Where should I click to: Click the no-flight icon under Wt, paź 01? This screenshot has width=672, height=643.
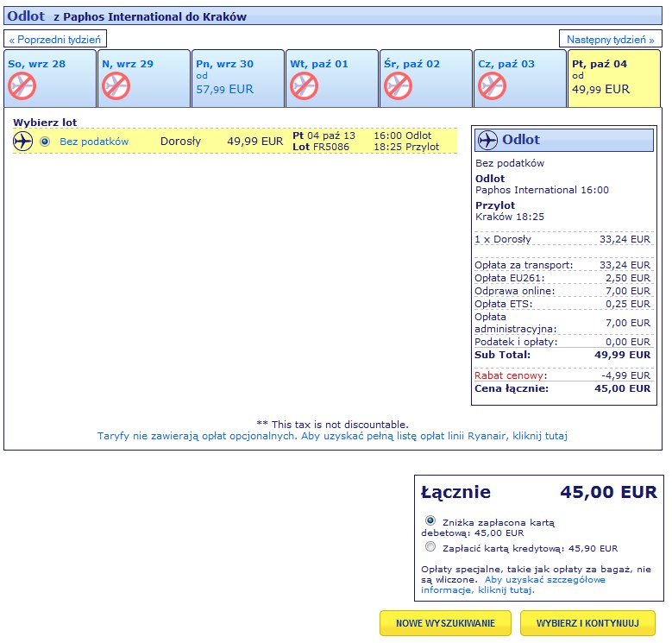(x=305, y=85)
